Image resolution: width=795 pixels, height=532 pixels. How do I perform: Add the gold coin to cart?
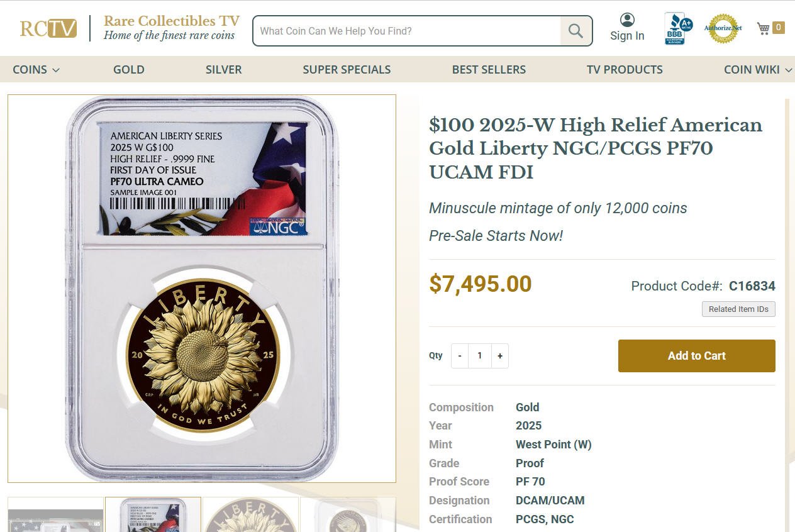point(697,356)
